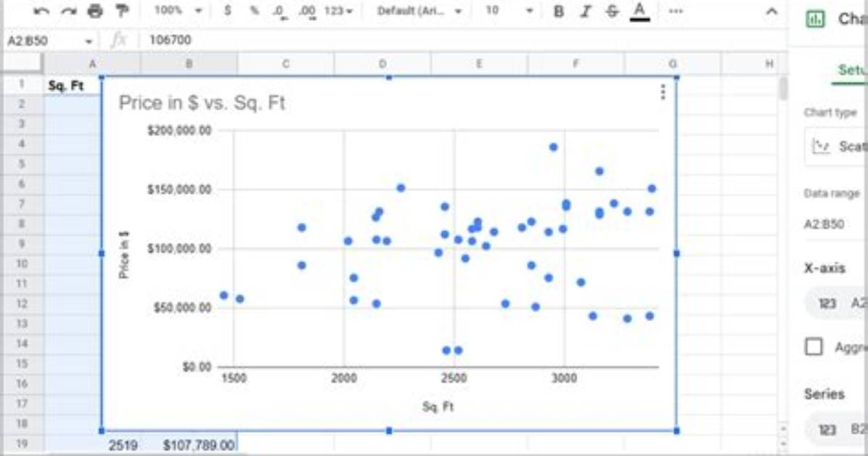
Task: Open the Name box dropdown arrow
Action: [89, 41]
